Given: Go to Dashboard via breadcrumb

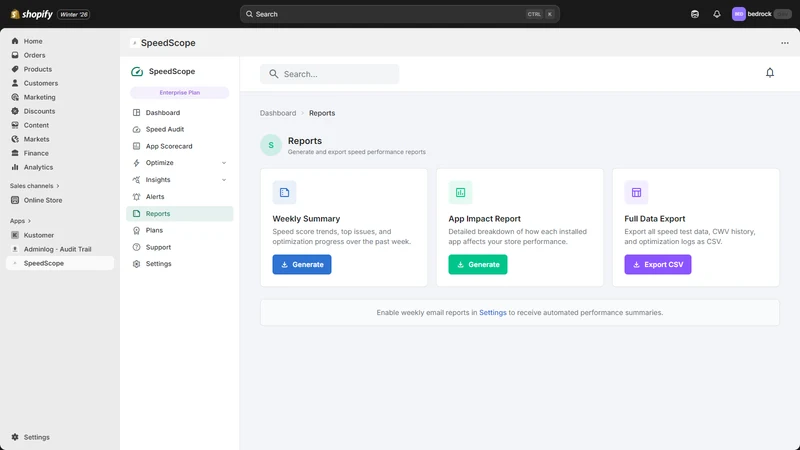Looking at the screenshot, I should (x=278, y=113).
